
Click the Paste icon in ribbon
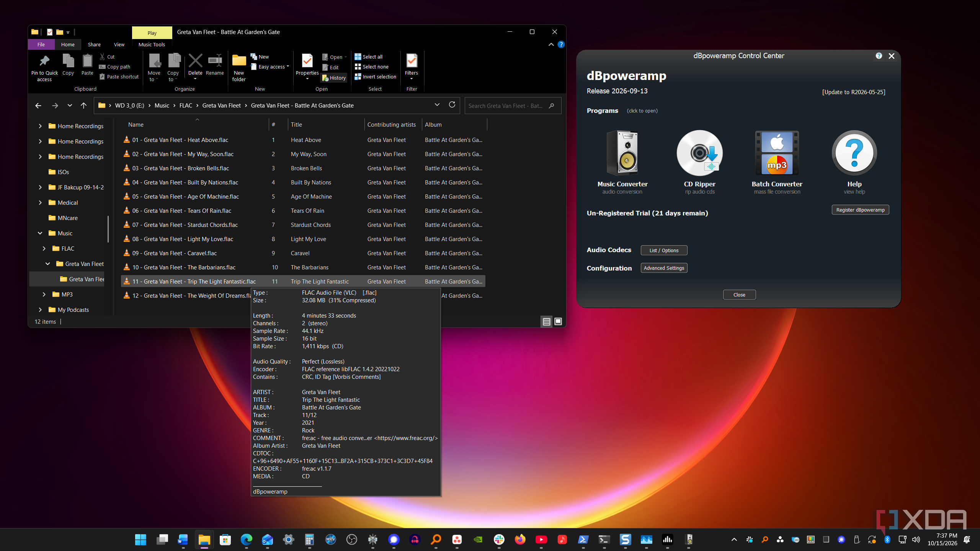[x=87, y=61]
